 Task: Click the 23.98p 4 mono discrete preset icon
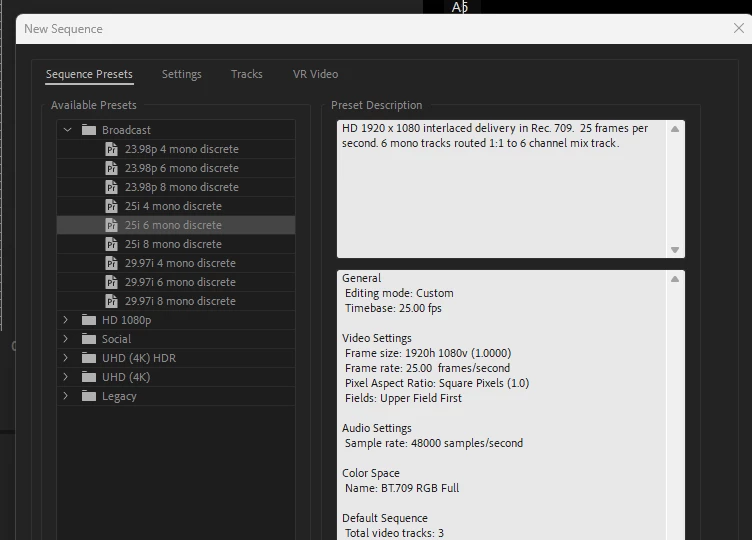(111, 149)
